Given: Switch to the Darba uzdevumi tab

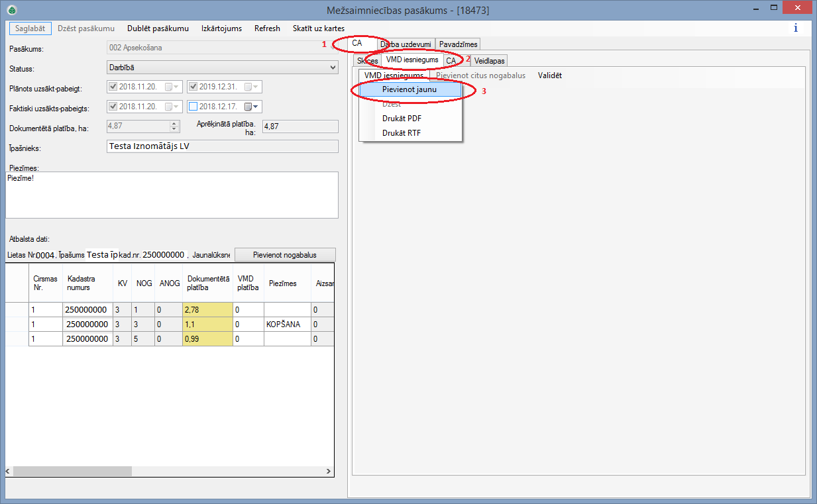Looking at the screenshot, I should pos(406,44).
